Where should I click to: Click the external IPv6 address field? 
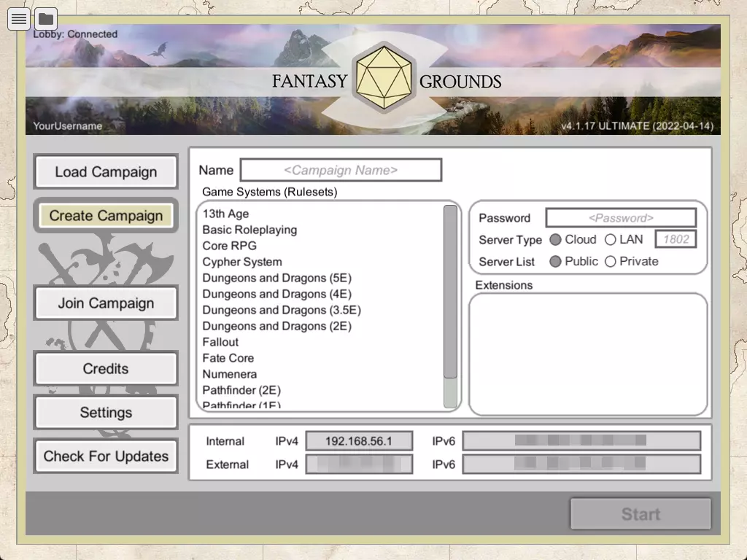point(581,464)
